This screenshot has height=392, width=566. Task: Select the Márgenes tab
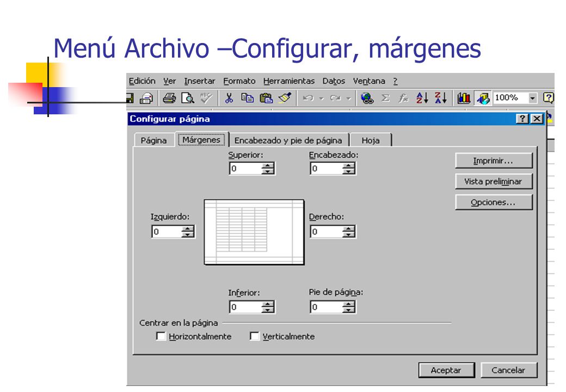click(x=201, y=139)
